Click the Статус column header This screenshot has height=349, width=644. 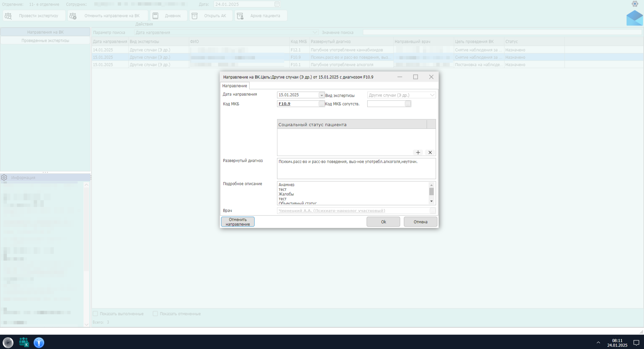point(534,42)
